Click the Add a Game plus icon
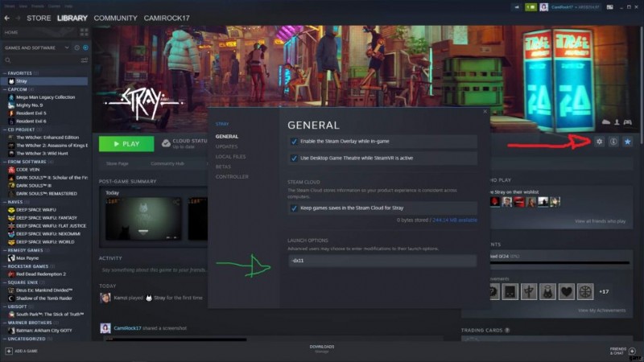 coord(8,351)
